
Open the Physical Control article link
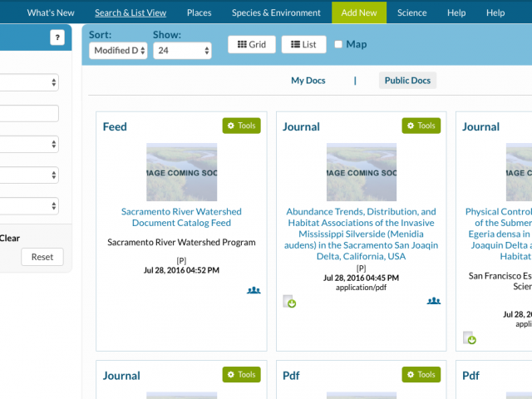[499, 234]
